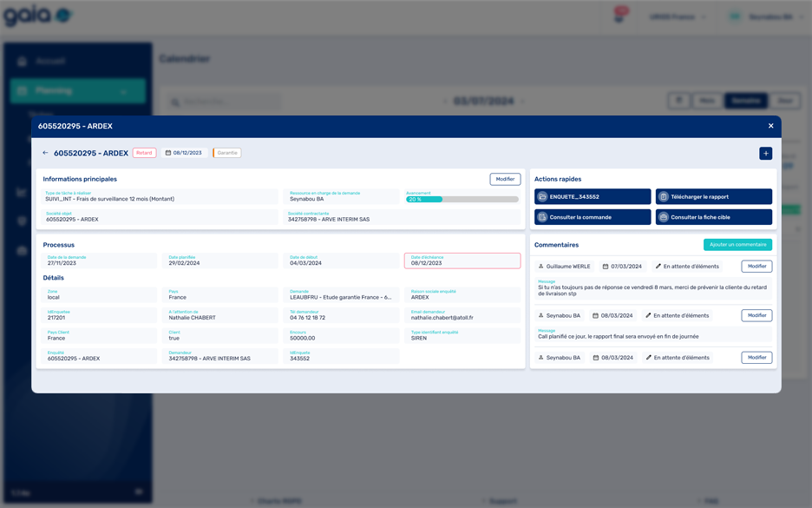Click the gaia logo in background page
The width and height of the screenshot is (812, 508).
coord(37,16)
